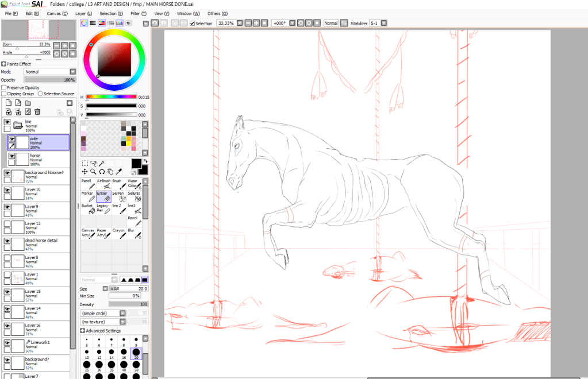Viewport: 588px width, 379px height.
Task: Click the Undo arrow in toolbar
Action: tap(155, 23)
